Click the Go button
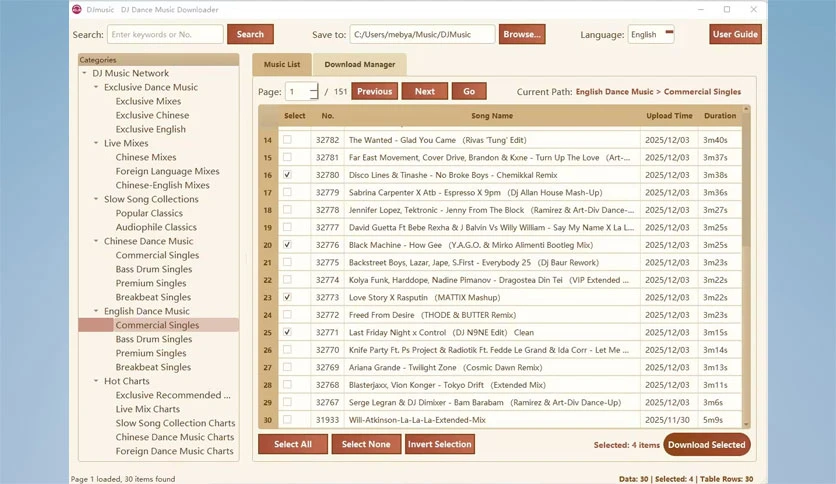Viewport: 836px width, 484px height. pyautogui.click(x=469, y=91)
